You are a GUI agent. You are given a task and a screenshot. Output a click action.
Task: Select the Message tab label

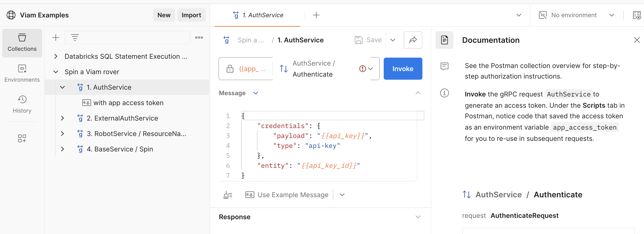point(232,93)
